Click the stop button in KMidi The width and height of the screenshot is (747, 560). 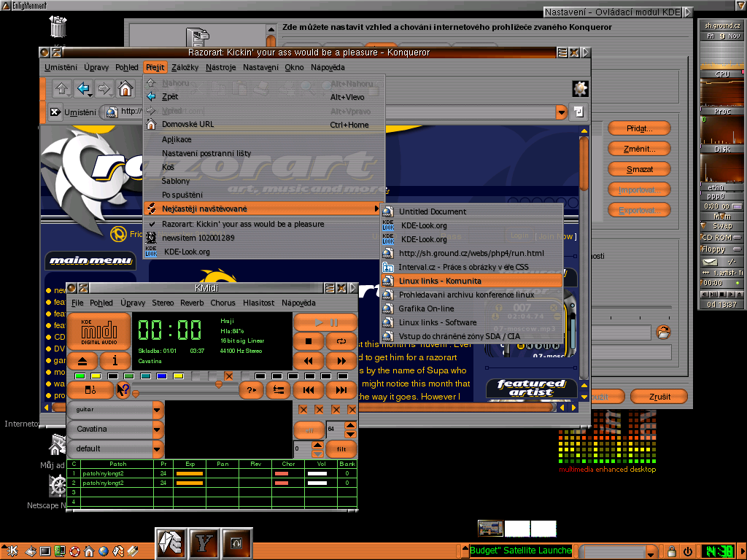tap(309, 341)
